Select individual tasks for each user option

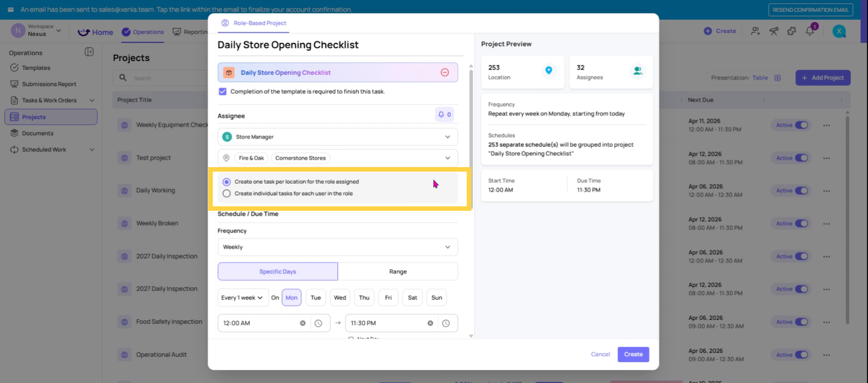(226, 193)
